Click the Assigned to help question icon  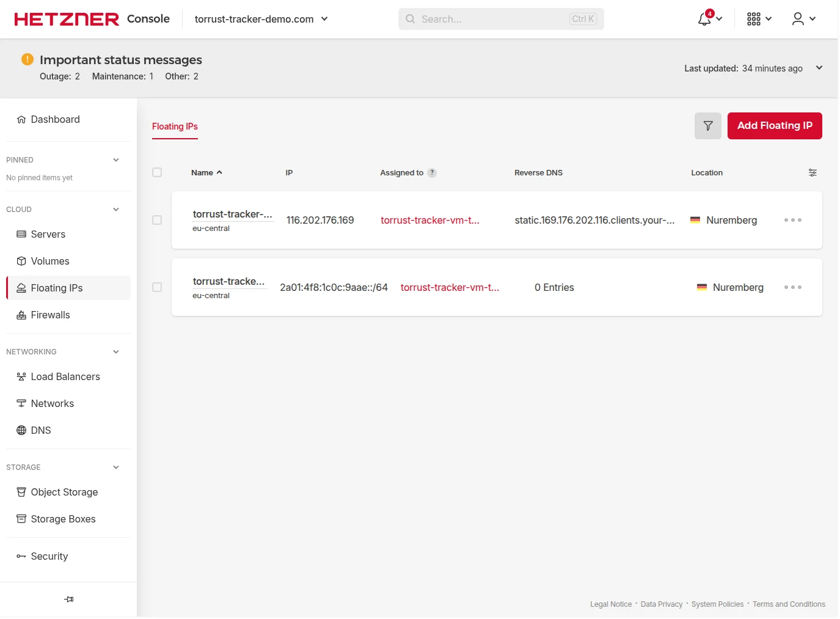point(432,173)
